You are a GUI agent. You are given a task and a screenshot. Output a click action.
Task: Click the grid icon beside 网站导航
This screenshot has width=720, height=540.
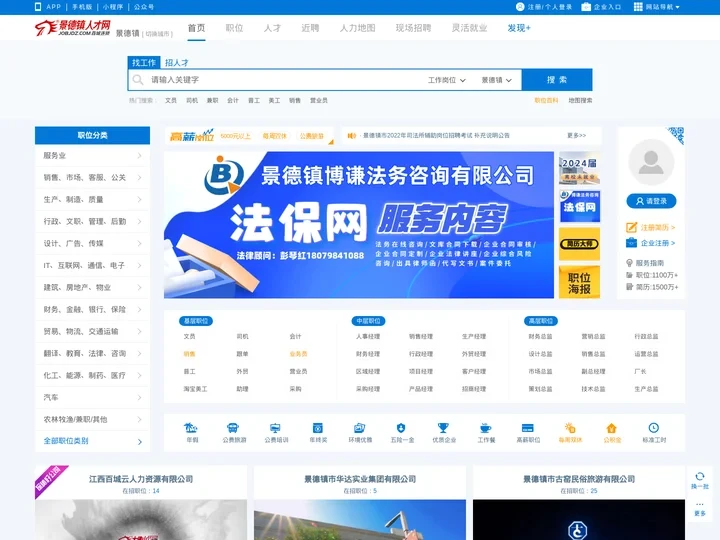point(638,6)
